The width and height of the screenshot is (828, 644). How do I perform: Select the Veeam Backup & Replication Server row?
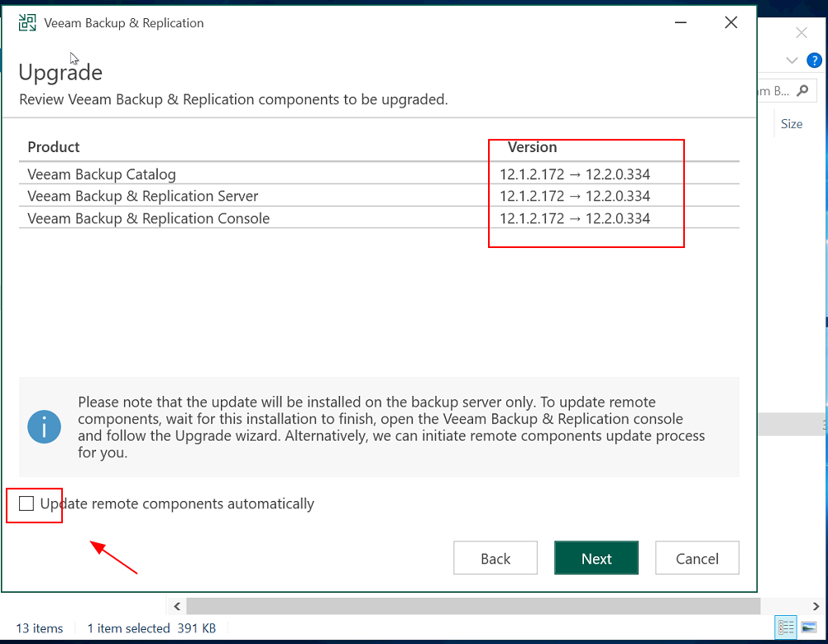143,196
